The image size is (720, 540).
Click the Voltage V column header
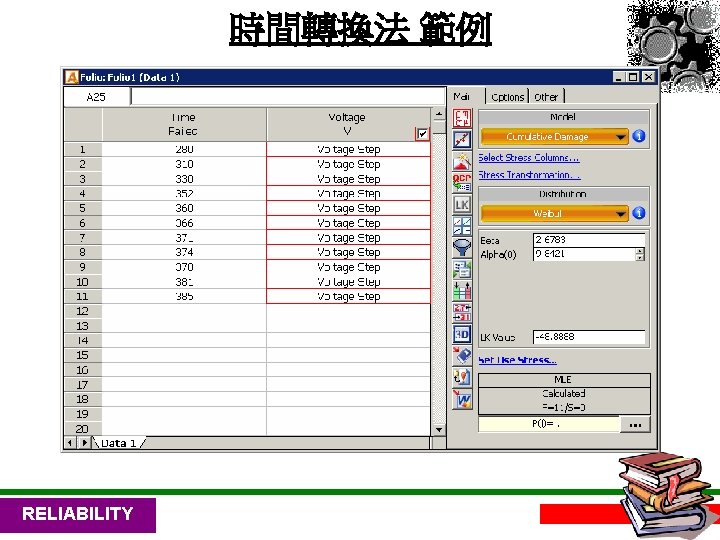pos(349,124)
